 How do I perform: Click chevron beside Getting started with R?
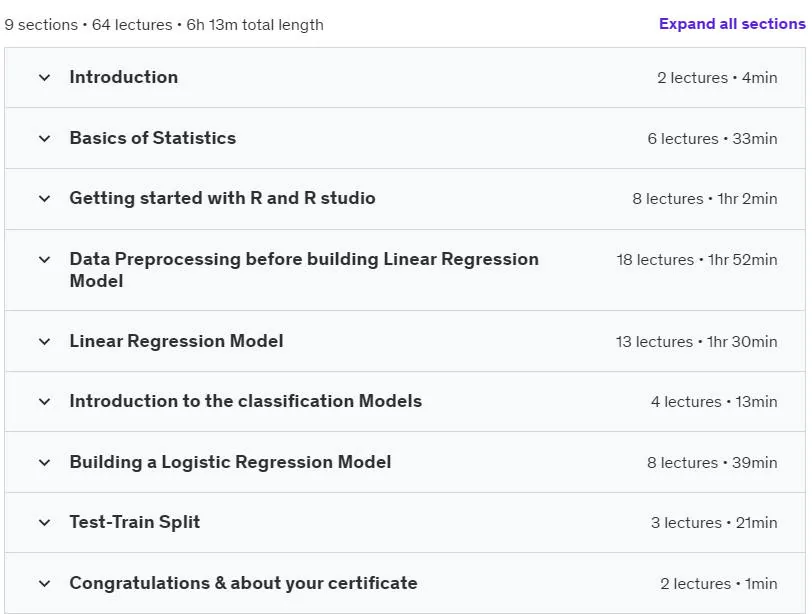pos(45,199)
